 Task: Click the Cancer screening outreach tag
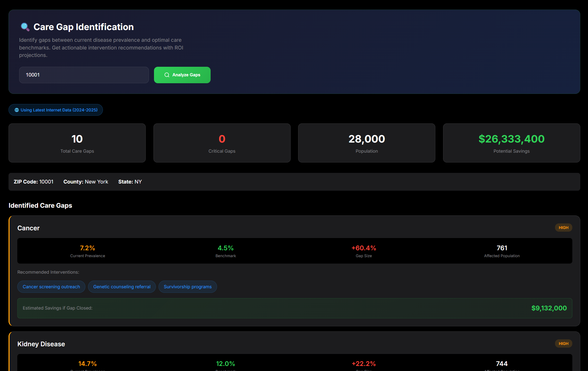tap(51, 287)
